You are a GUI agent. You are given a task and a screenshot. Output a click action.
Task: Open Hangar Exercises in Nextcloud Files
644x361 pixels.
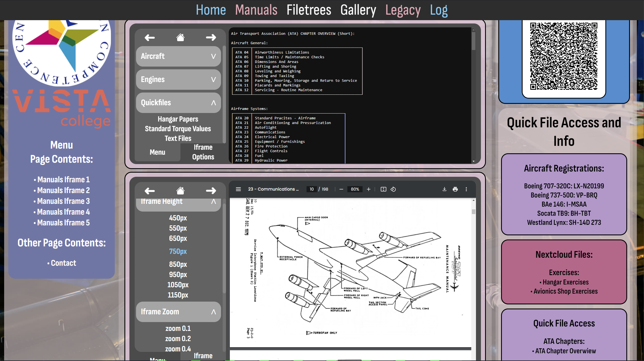point(566,282)
